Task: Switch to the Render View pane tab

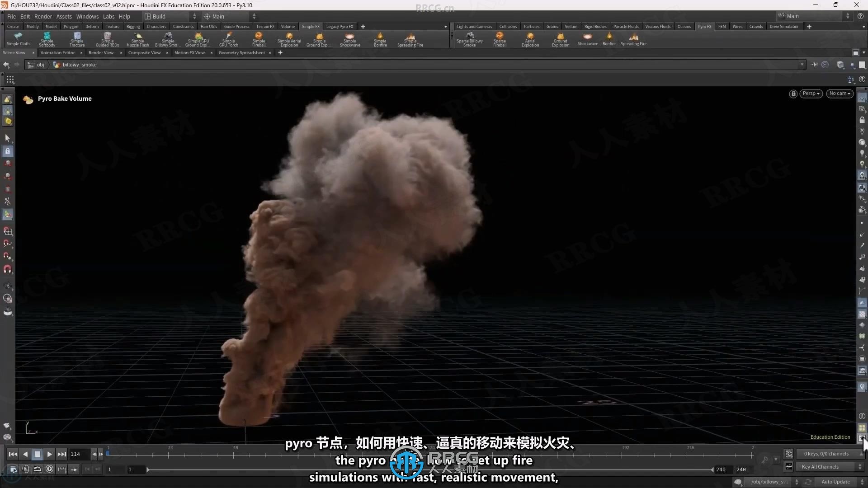Action: 101,53
